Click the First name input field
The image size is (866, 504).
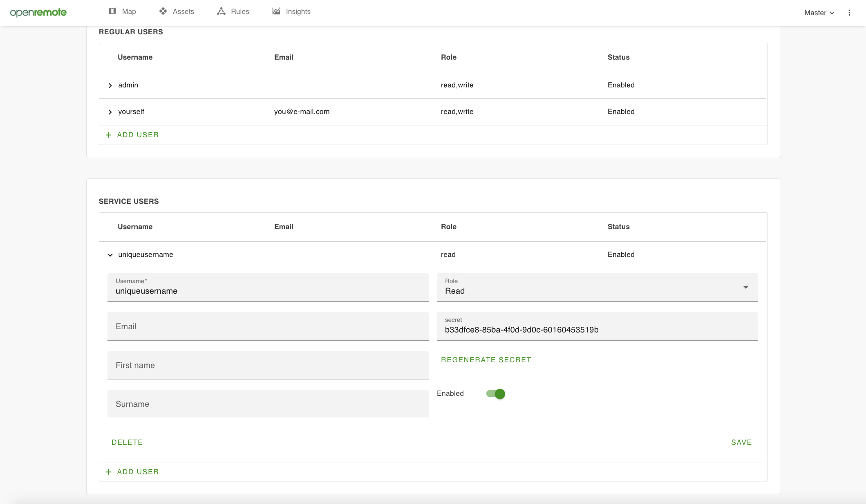point(268,365)
